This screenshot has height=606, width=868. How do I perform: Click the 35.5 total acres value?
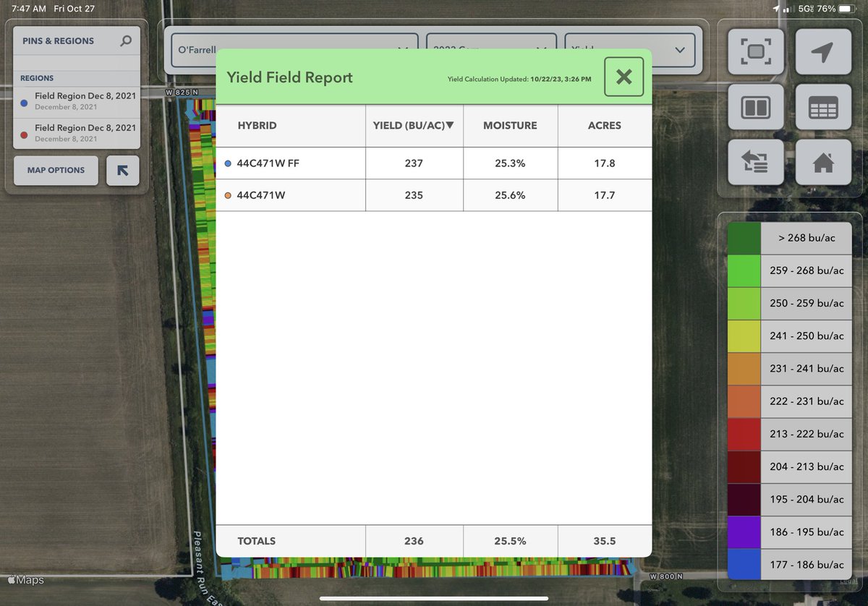[x=605, y=541]
